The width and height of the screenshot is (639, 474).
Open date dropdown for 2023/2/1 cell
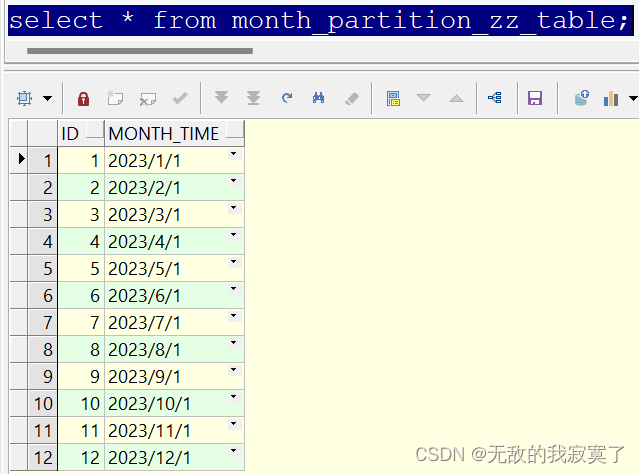(x=234, y=181)
